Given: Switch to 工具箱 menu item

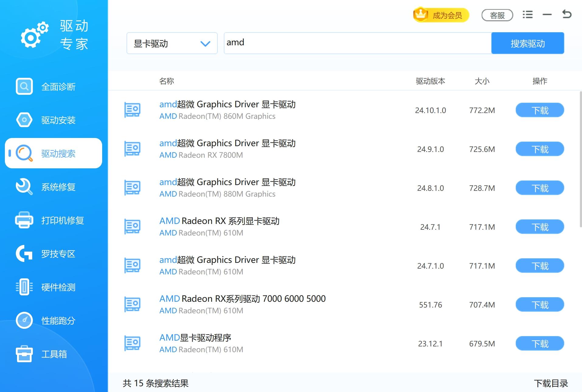Looking at the screenshot, I should (x=53, y=354).
